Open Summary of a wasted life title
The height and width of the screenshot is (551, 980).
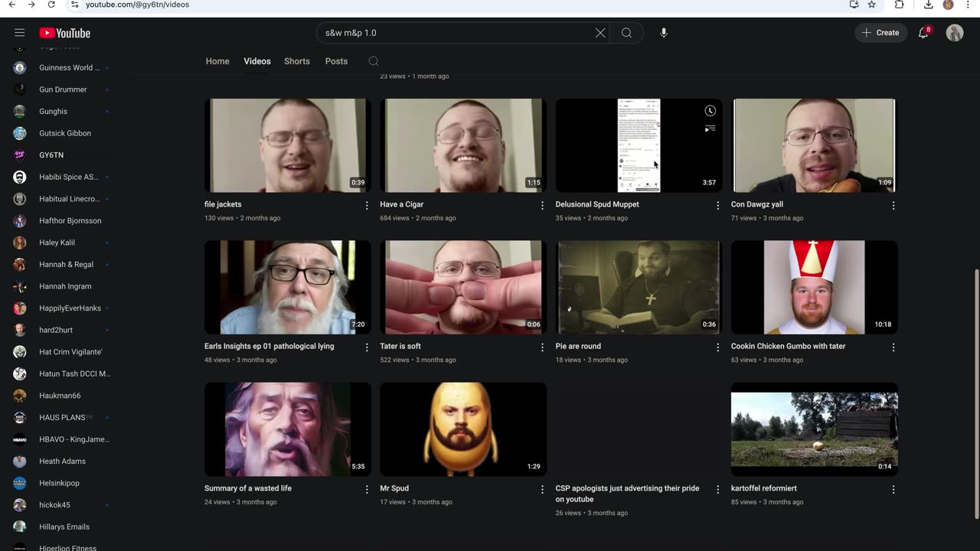248,488
